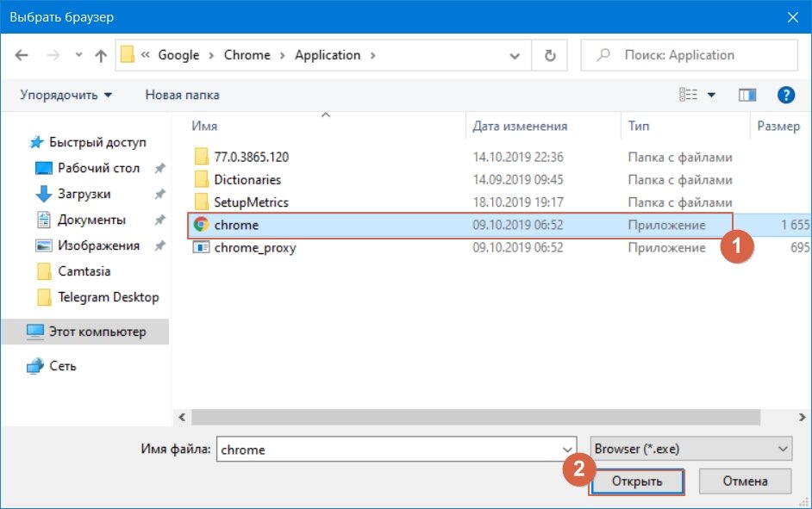Click date 18.10.2019 19:17
812x509 pixels.
coord(518,202)
